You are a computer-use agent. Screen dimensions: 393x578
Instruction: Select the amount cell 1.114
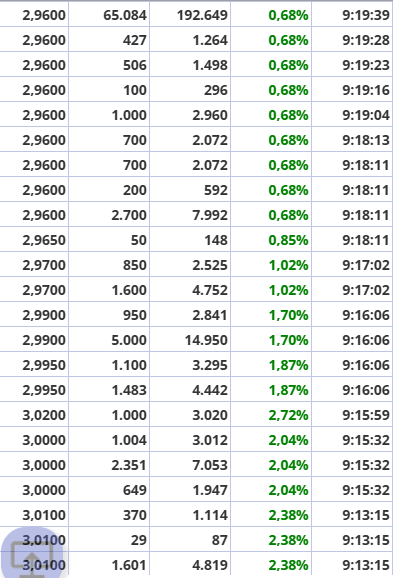190,515
